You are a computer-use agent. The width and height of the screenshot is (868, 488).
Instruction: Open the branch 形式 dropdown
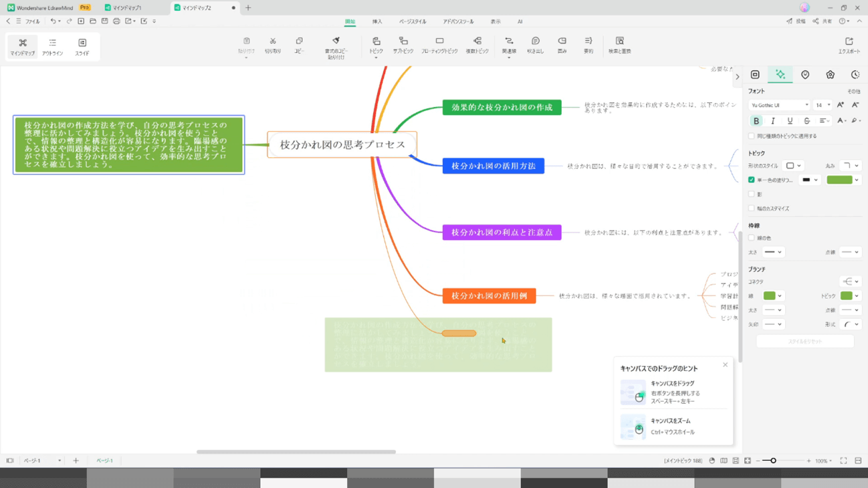851,324
